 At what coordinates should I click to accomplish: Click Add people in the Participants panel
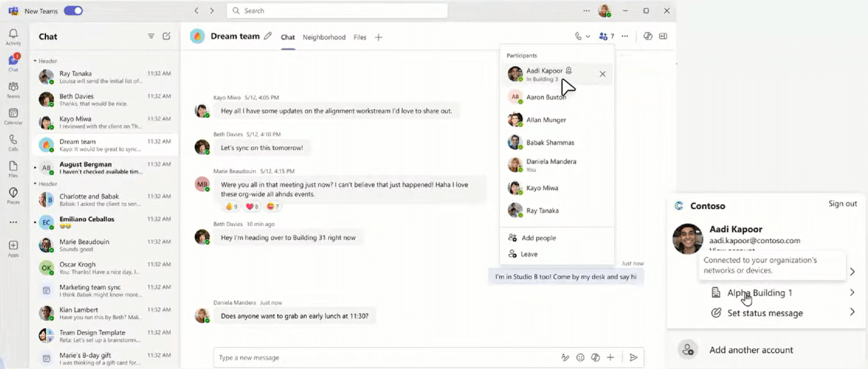[539, 238]
